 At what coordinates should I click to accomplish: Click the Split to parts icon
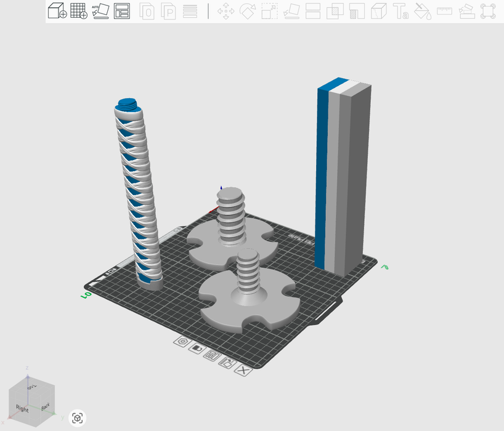click(168, 11)
